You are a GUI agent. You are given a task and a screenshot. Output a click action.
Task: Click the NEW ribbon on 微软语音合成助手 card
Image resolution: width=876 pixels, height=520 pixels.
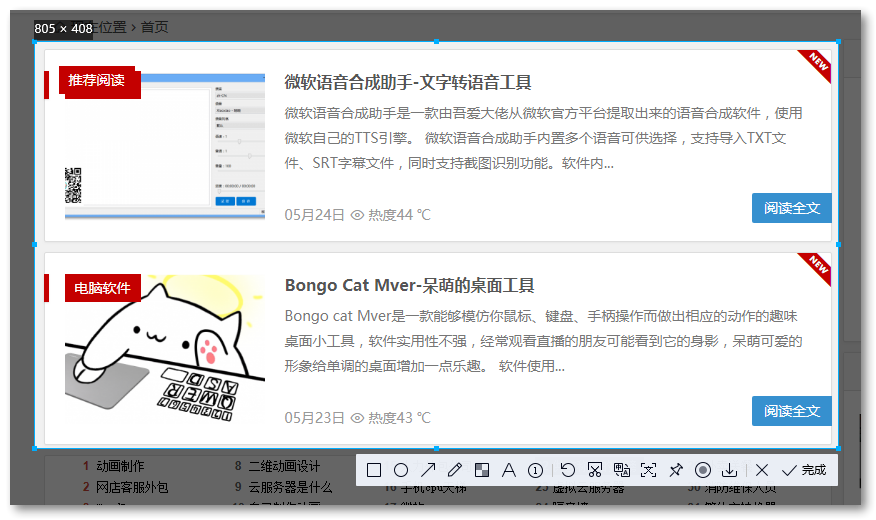tap(816, 64)
